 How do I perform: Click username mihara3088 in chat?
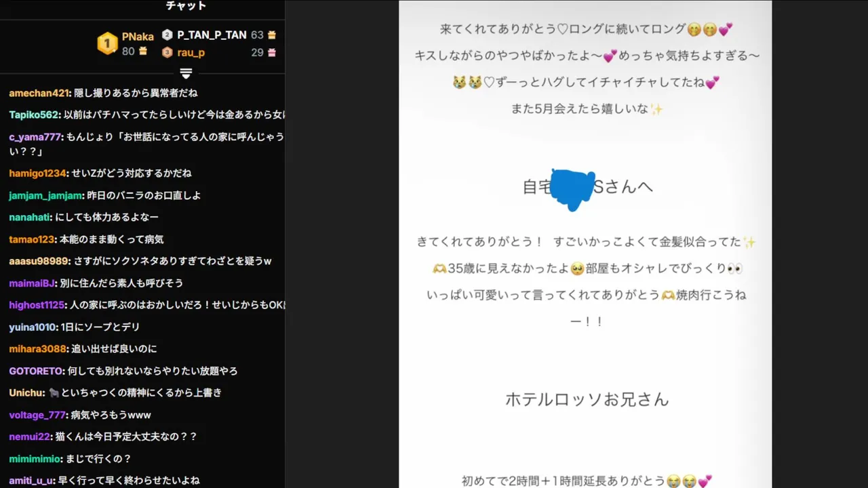38,349
